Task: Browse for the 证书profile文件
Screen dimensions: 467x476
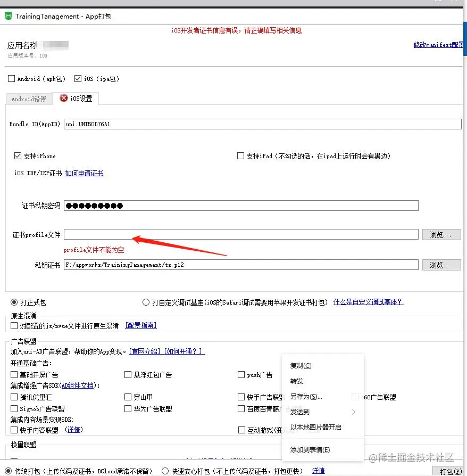Action: click(x=441, y=235)
